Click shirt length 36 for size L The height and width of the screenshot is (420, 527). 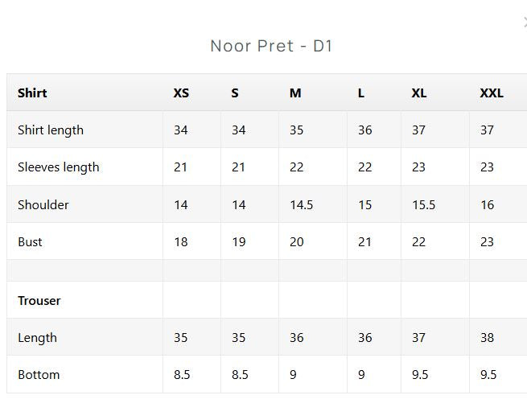coord(365,130)
